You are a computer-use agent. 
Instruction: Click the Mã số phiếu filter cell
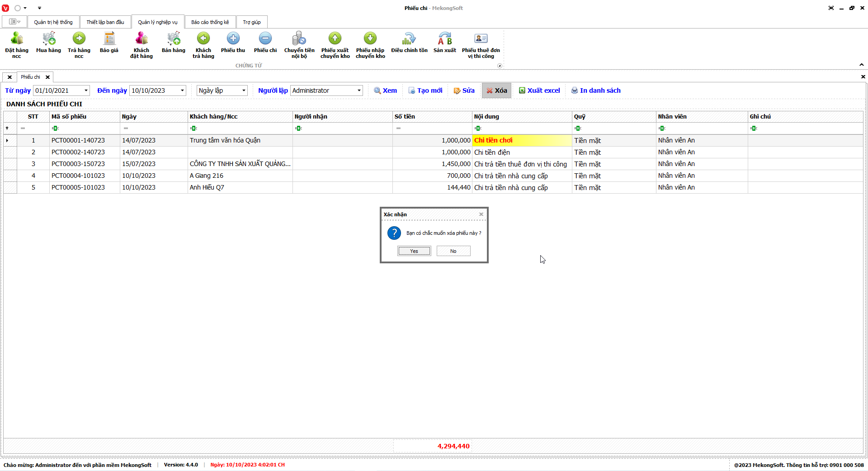pos(85,128)
